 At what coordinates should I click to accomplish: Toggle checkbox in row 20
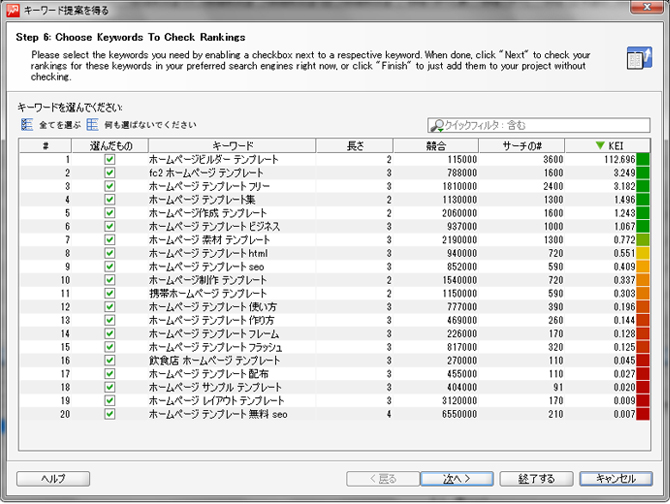point(110,414)
